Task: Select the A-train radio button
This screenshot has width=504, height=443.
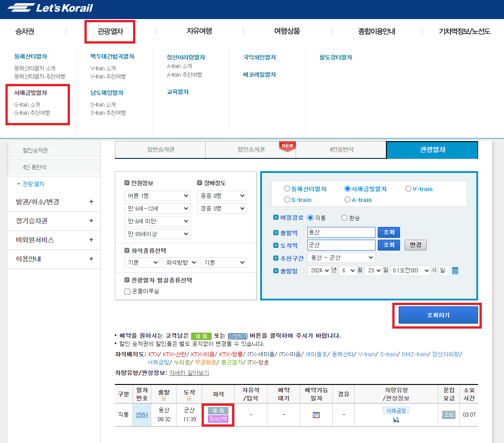Action: (347, 200)
